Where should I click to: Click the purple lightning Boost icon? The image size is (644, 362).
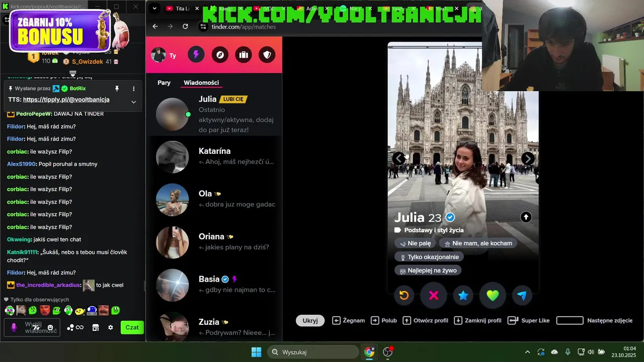click(x=196, y=55)
